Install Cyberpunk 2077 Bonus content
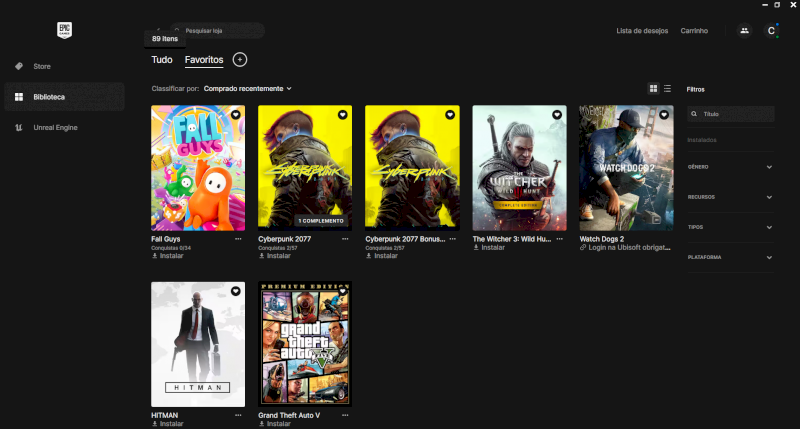Image resolution: width=800 pixels, height=429 pixels. 382,256
